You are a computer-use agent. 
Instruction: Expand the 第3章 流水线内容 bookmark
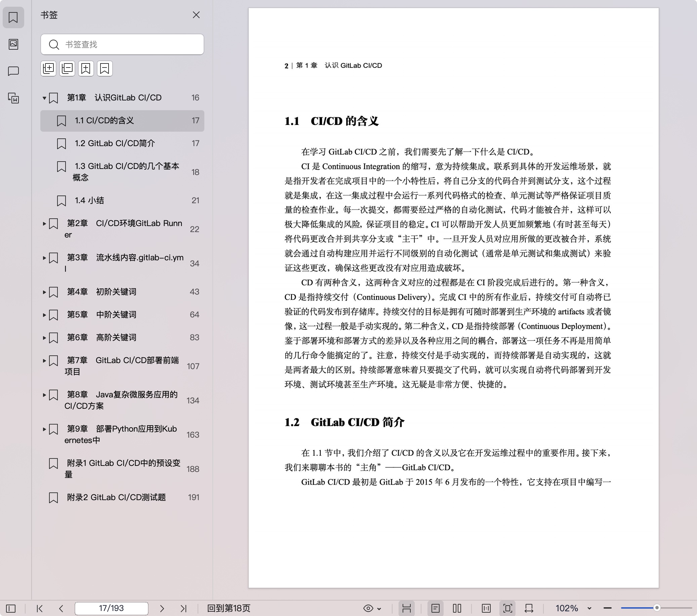click(44, 258)
